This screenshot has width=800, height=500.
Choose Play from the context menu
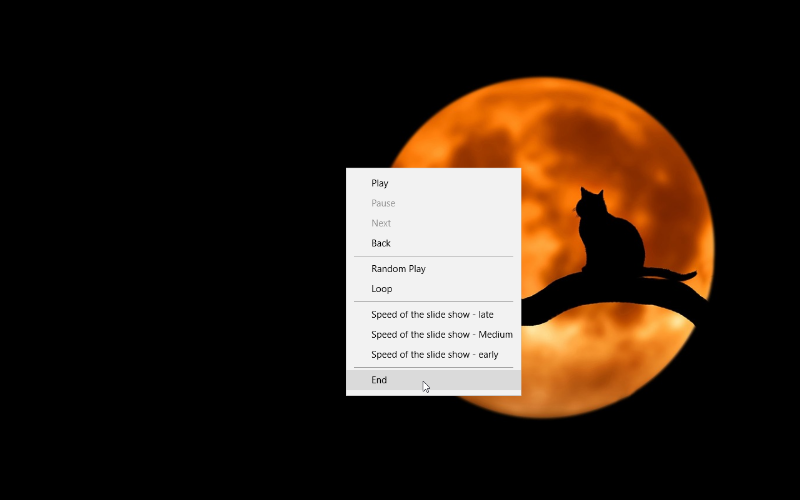[380, 183]
